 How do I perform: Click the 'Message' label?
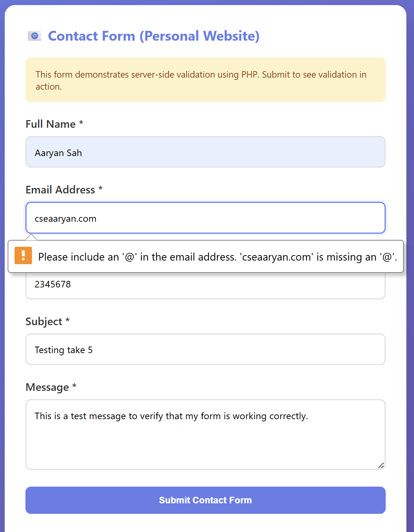[x=46, y=387]
